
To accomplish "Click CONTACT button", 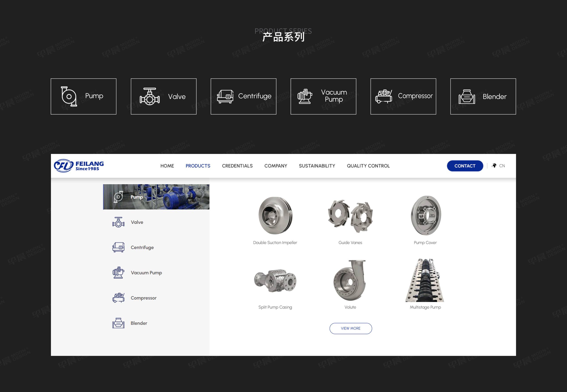I will [465, 165].
